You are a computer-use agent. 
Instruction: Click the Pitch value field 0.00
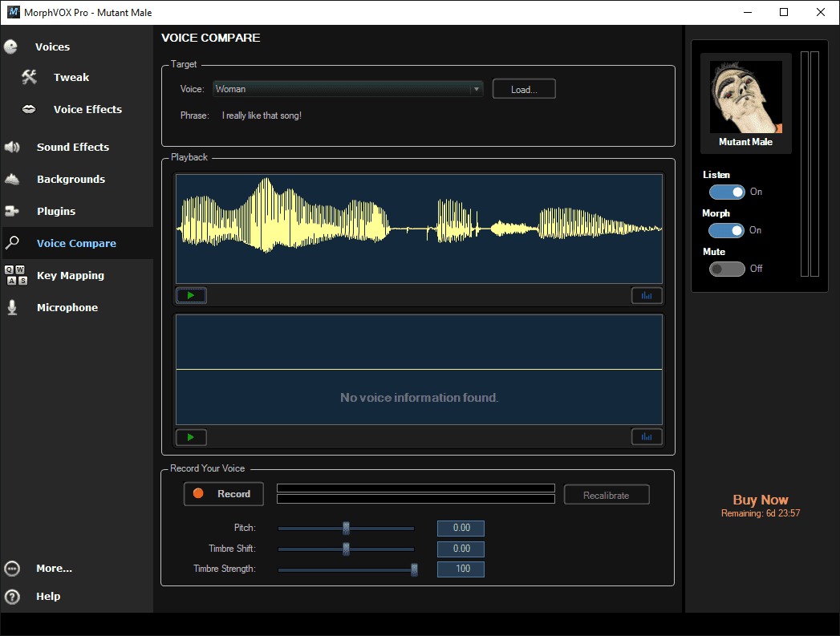click(x=461, y=528)
